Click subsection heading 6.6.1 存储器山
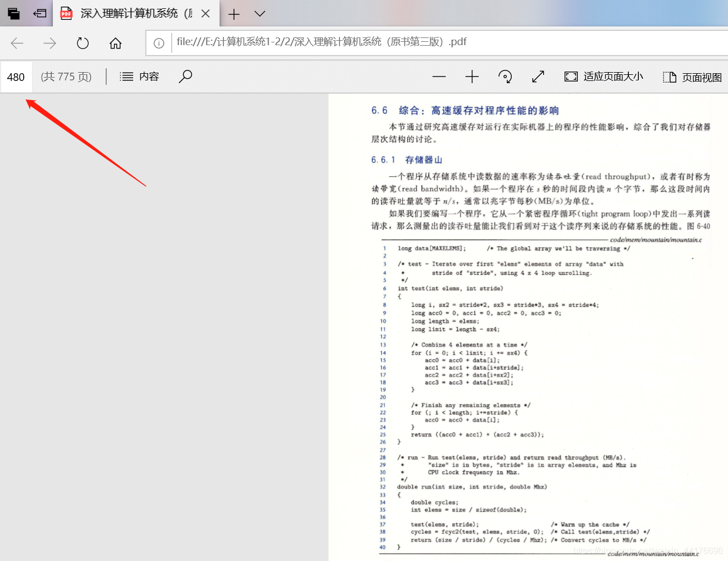This screenshot has width=728, height=561. pos(407,160)
